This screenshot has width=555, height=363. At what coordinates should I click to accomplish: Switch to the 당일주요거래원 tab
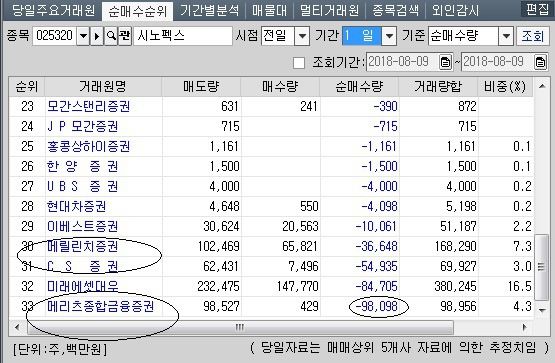pyautogui.click(x=53, y=10)
